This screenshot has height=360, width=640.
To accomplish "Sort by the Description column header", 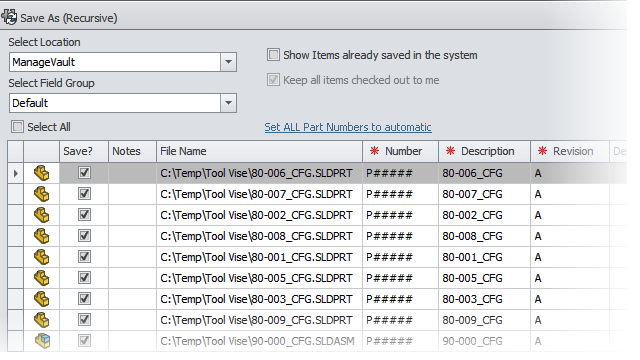I will (x=484, y=151).
